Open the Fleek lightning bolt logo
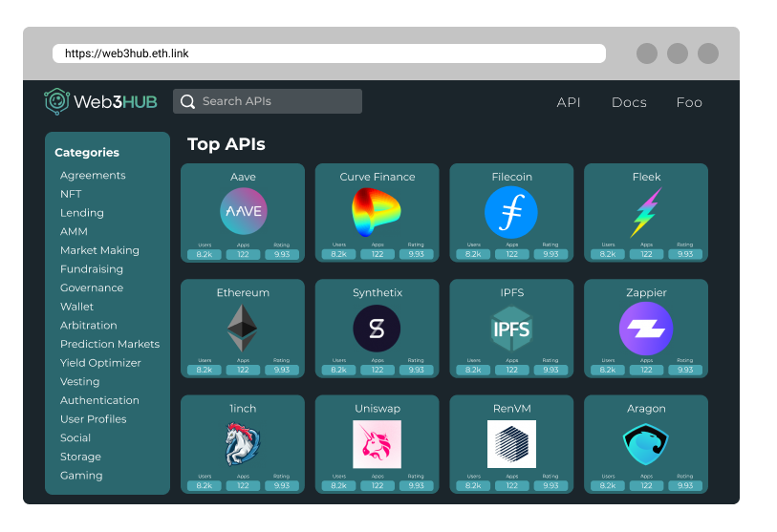 coord(646,212)
